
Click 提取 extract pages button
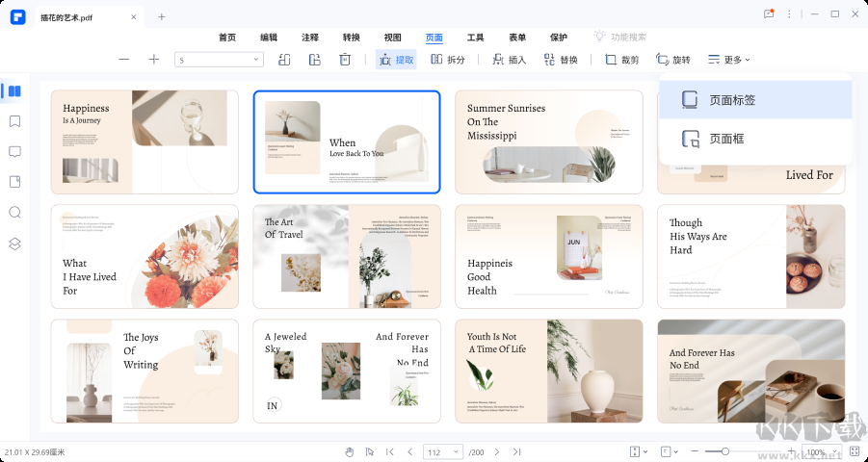click(x=396, y=60)
